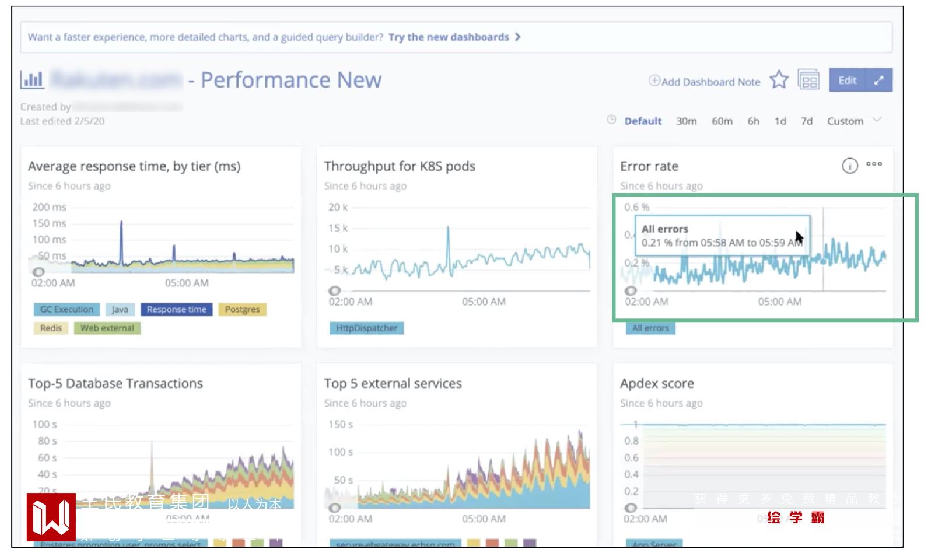Toggle Postgres legend series
Image resolution: width=928 pixels, height=560 pixels.
[242, 310]
